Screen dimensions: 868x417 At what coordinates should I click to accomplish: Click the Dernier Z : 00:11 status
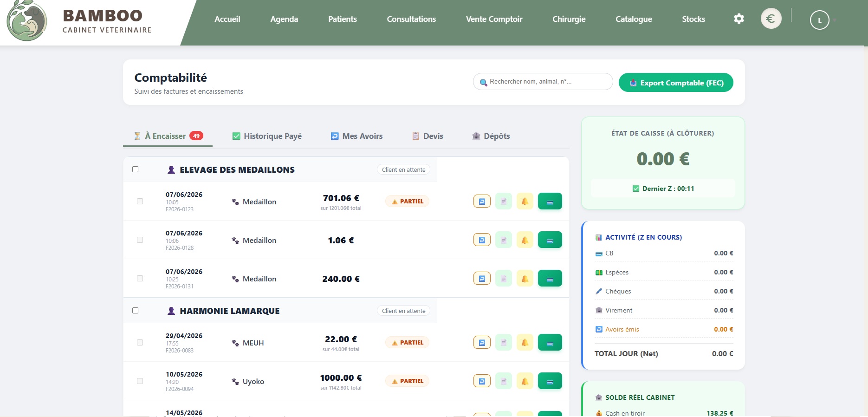(x=663, y=189)
